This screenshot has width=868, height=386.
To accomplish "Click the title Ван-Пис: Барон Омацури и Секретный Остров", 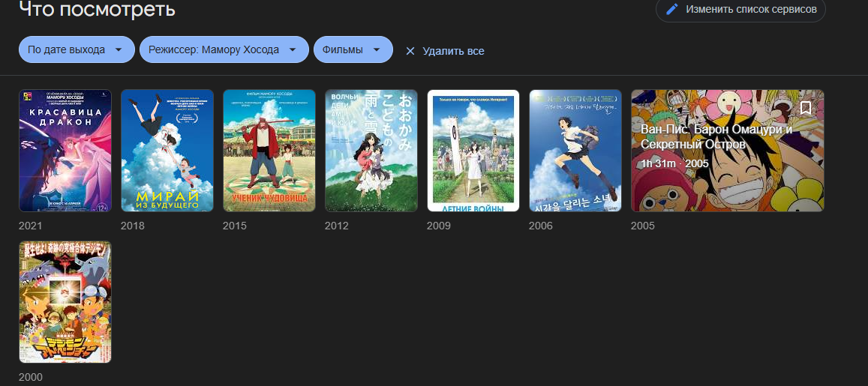I will coord(716,137).
